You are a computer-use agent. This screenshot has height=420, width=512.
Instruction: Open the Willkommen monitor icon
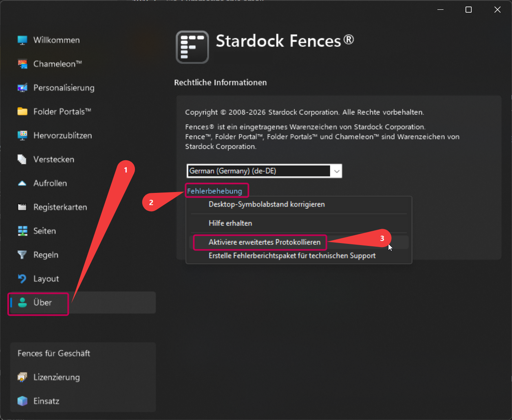[22, 40]
